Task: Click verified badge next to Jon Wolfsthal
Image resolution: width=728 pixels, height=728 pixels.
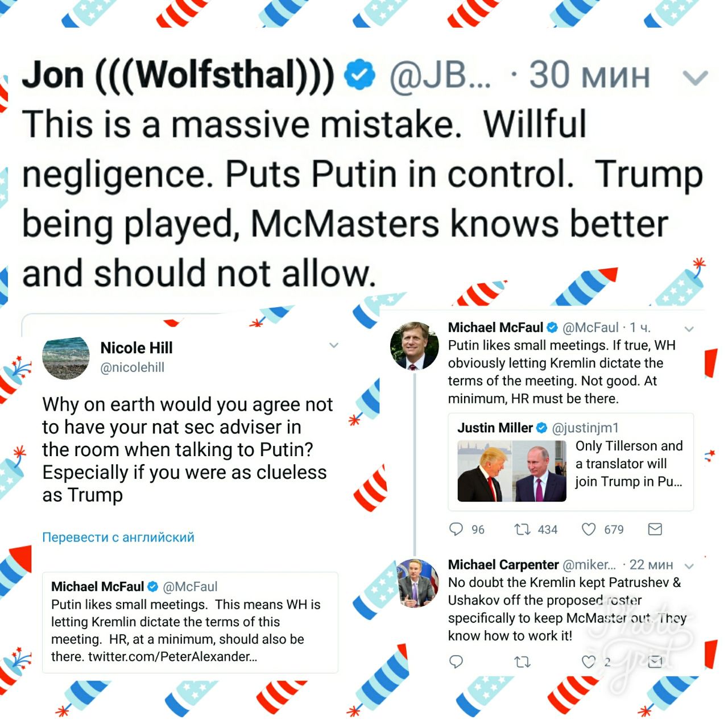Action: (360, 75)
